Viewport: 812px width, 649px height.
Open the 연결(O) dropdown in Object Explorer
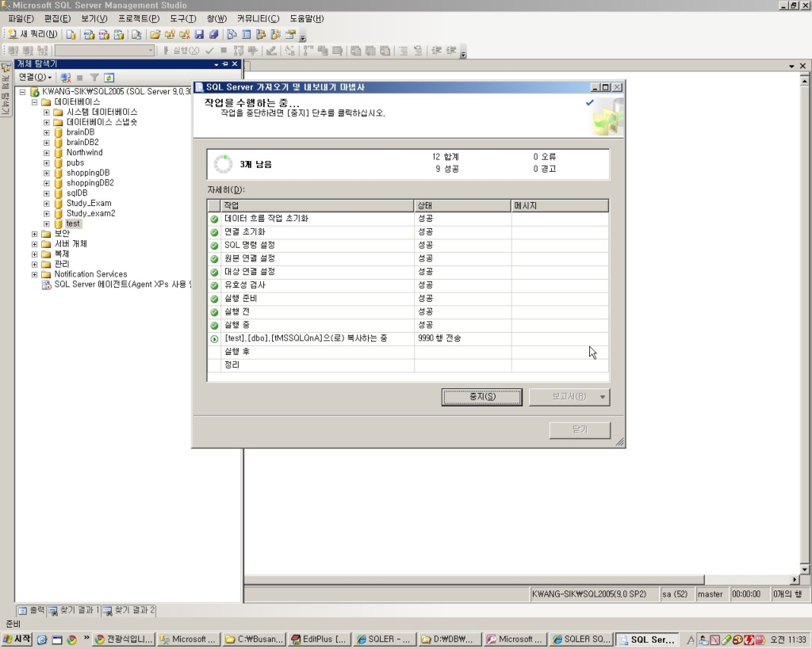click(x=35, y=77)
